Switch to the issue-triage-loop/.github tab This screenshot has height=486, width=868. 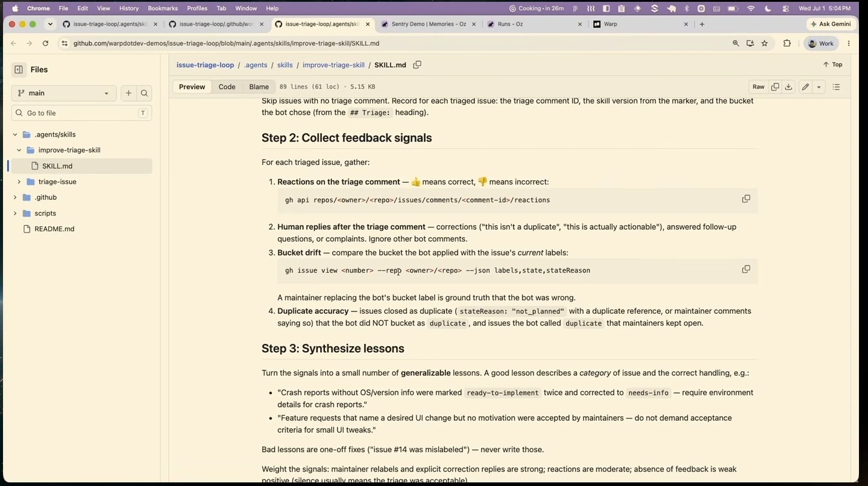[x=215, y=24]
